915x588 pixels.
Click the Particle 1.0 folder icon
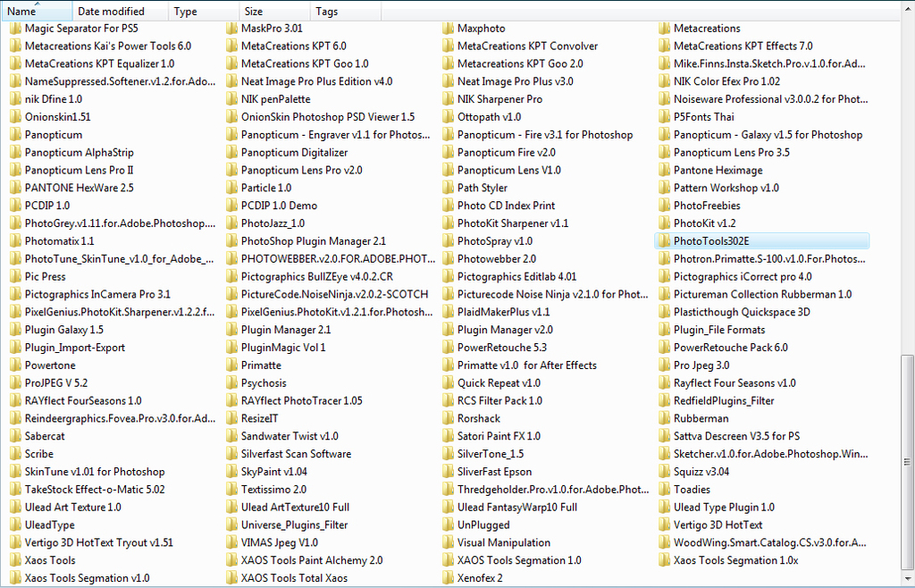231,188
